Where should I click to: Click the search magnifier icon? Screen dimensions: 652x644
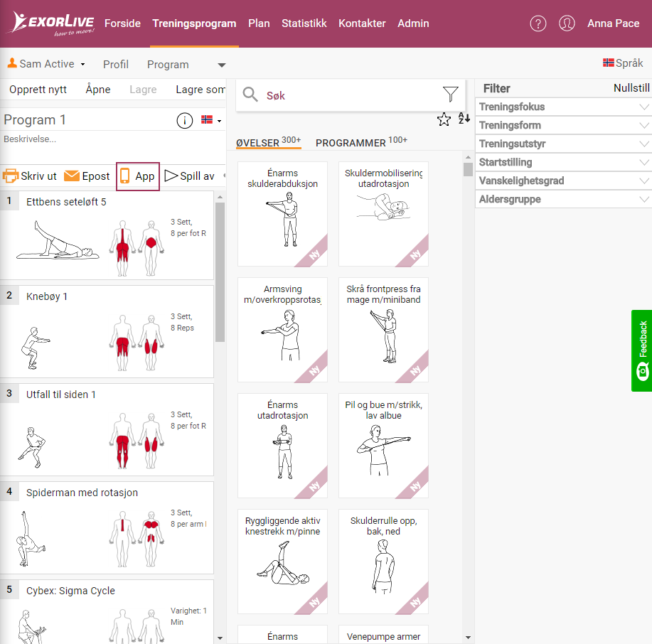click(x=250, y=95)
